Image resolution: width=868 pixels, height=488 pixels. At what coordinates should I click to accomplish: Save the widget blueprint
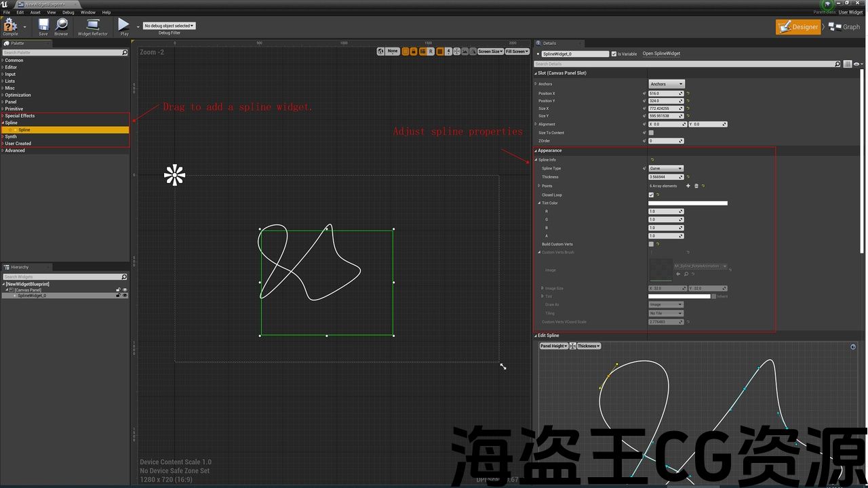click(x=43, y=26)
